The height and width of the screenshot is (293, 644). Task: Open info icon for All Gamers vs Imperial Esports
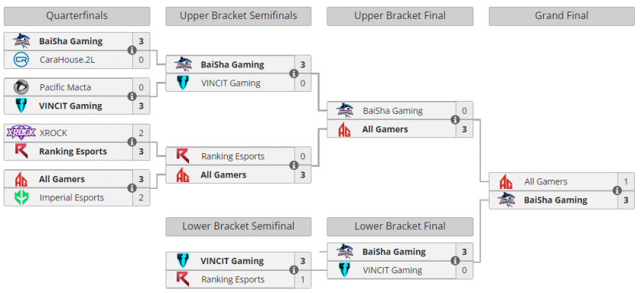click(x=132, y=188)
